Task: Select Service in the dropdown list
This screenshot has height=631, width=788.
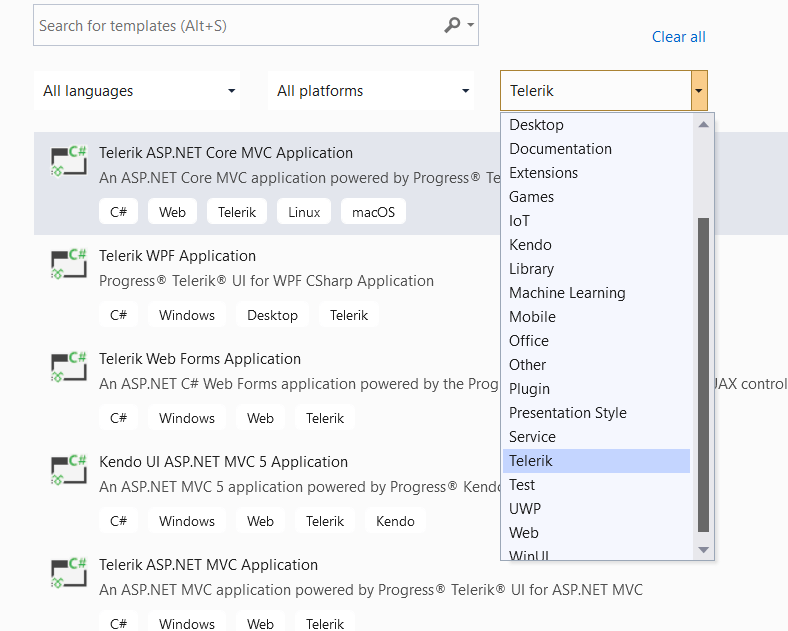Action: 596,437
